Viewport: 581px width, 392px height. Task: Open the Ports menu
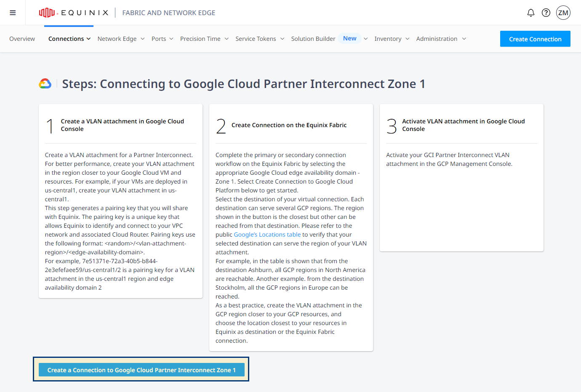(x=159, y=39)
